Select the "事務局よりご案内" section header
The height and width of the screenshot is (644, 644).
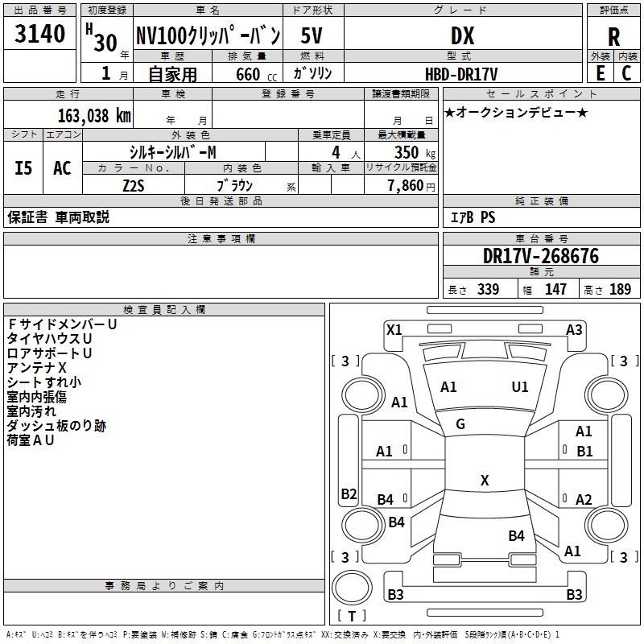point(164,586)
